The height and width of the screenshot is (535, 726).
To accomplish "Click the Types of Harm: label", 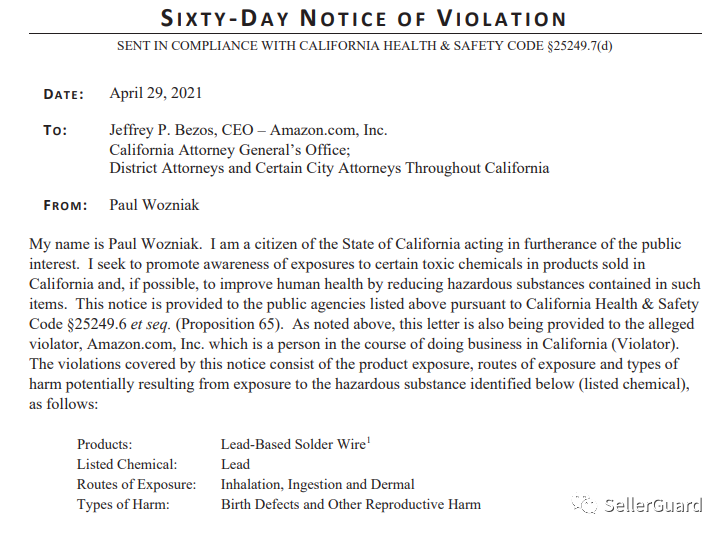I will pyautogui.click(x=123, y=504).
